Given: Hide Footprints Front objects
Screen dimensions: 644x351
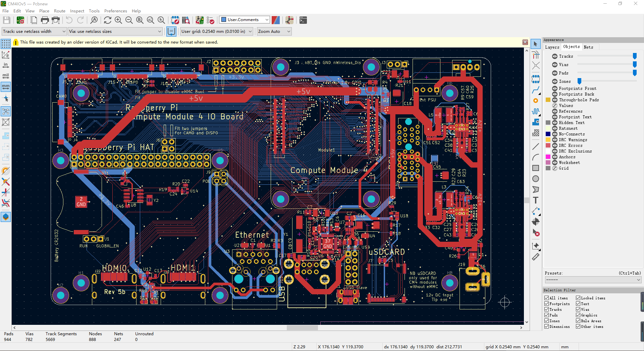Looking at the screenshot, I should coord(555,89).
